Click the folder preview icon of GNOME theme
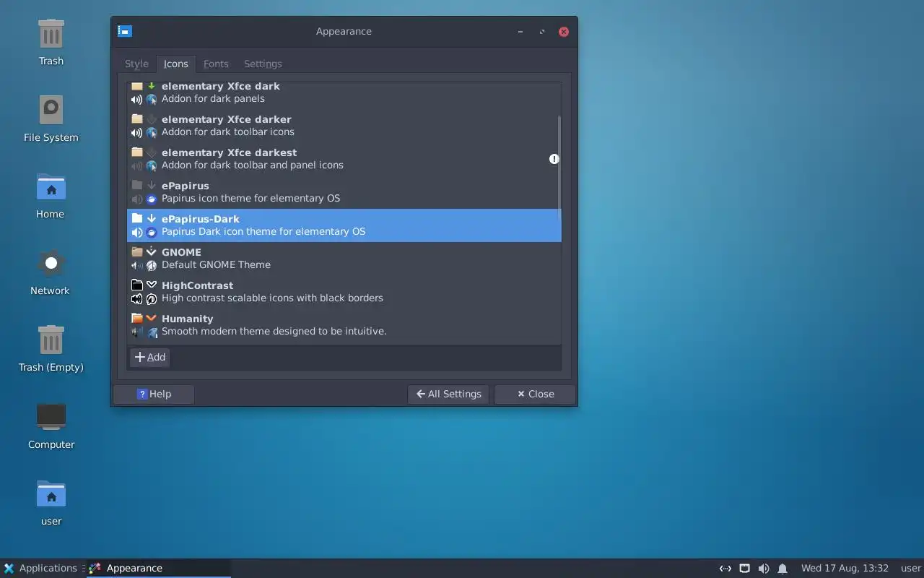 pyautogui.click(x=137, y=251)
